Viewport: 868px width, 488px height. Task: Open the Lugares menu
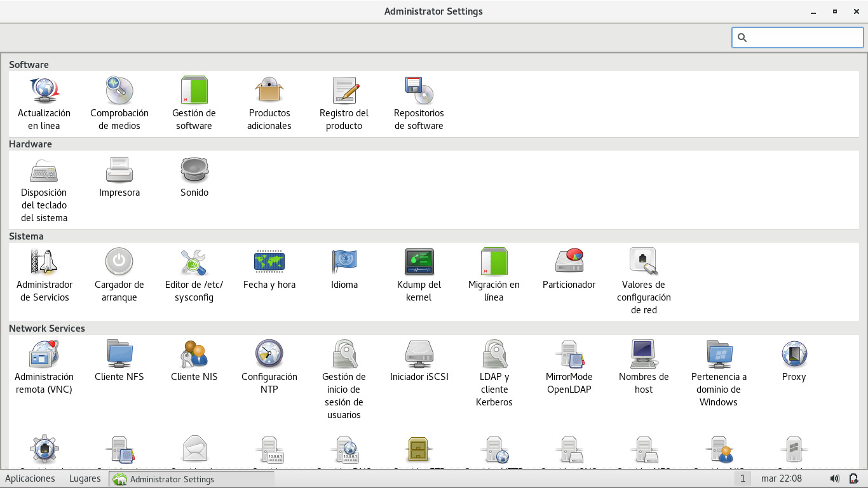point(85,478)
